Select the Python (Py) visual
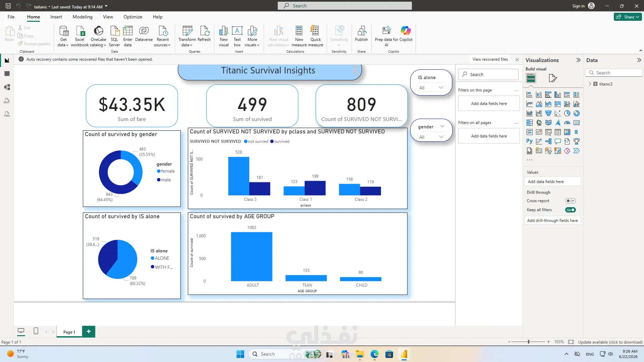Image resolution: width=644 pixels, height=362 pixels. click(530, 141)
